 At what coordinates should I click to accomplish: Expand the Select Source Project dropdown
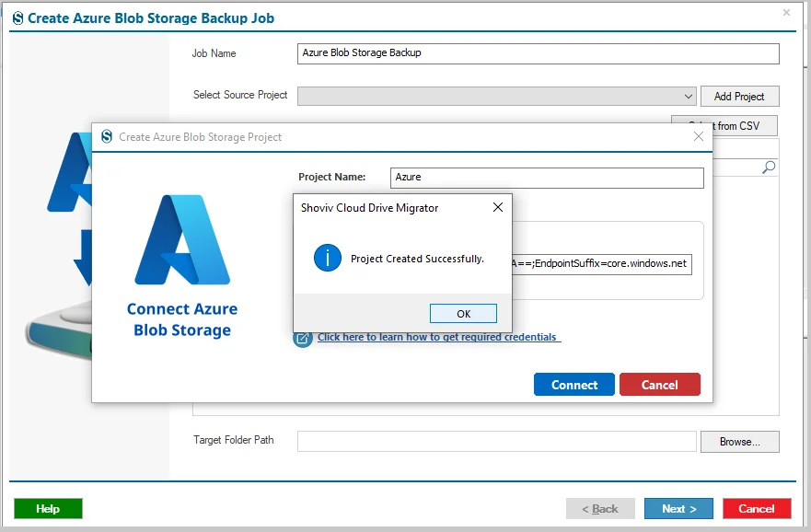(x=688, y=96)
